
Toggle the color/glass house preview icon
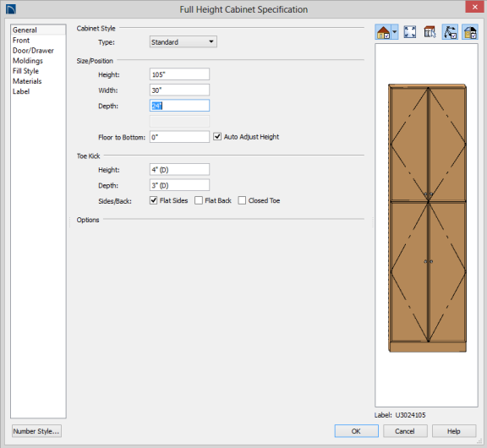coord(470,32)
